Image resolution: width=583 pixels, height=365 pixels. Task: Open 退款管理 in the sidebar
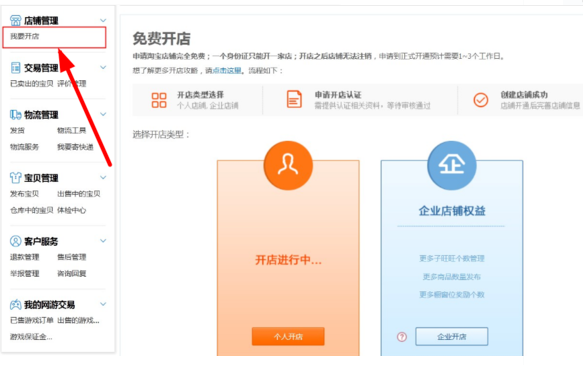(25, 257)
